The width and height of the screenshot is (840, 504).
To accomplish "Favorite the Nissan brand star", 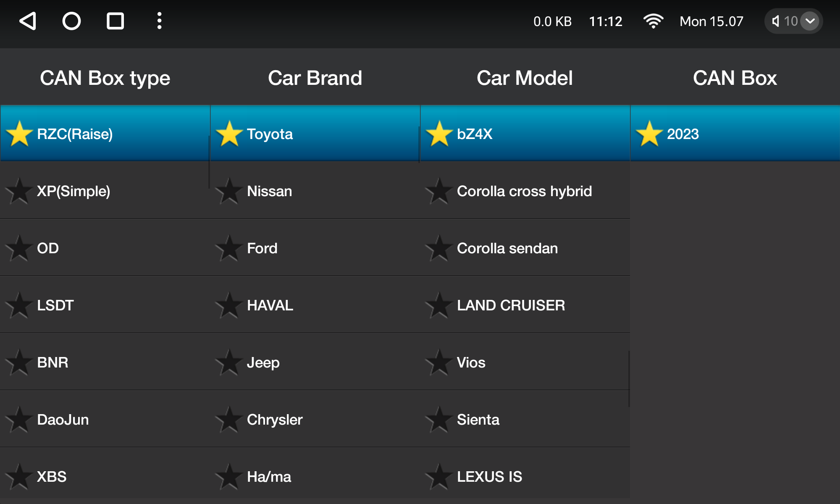I will click(229, 191).
